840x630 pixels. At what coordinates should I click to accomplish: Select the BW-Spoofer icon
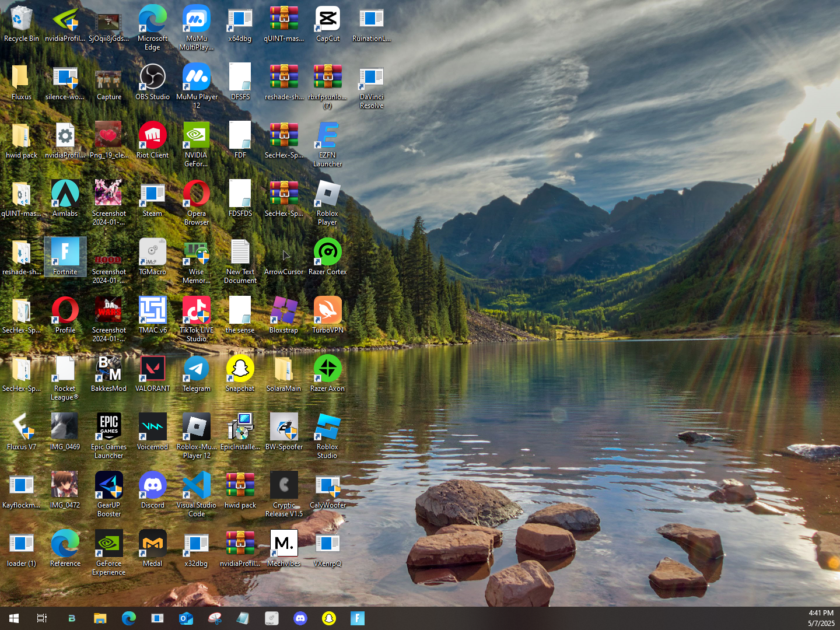284,432
